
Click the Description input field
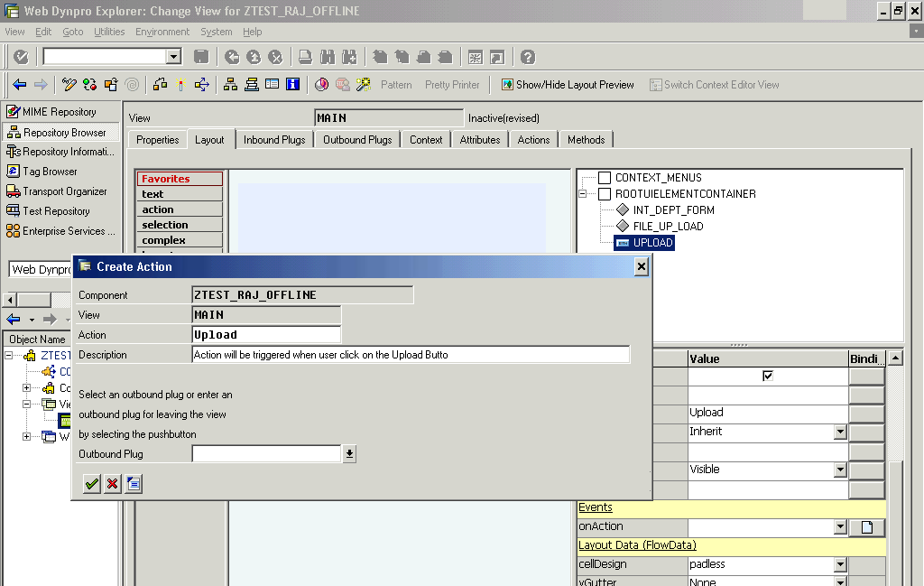(x=411, y=355)
